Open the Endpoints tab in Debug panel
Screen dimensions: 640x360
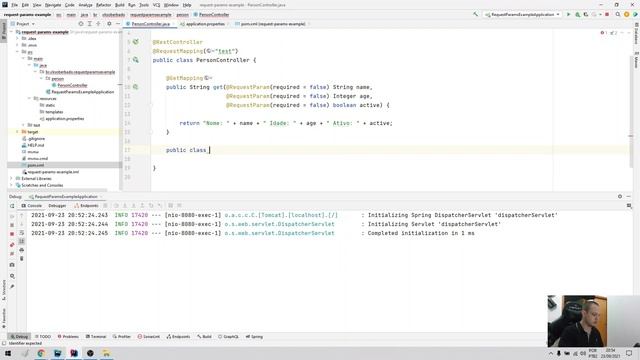click(86, 206)
